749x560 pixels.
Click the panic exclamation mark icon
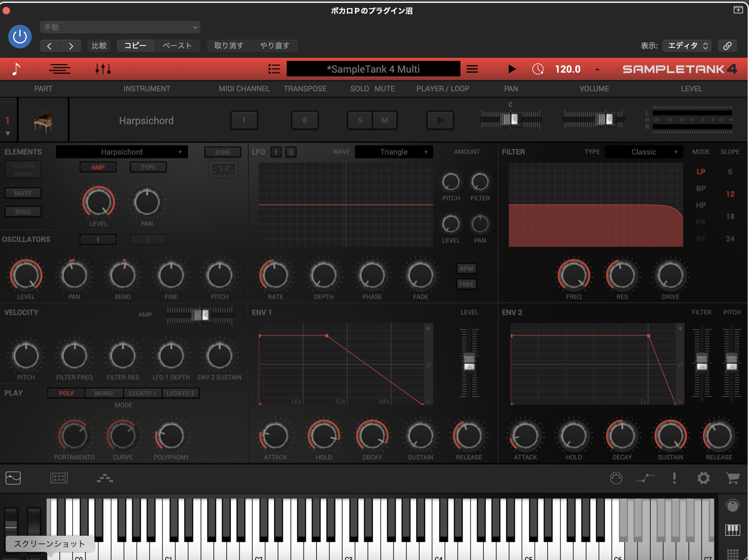pyautogui.click(x=675, y=478)
